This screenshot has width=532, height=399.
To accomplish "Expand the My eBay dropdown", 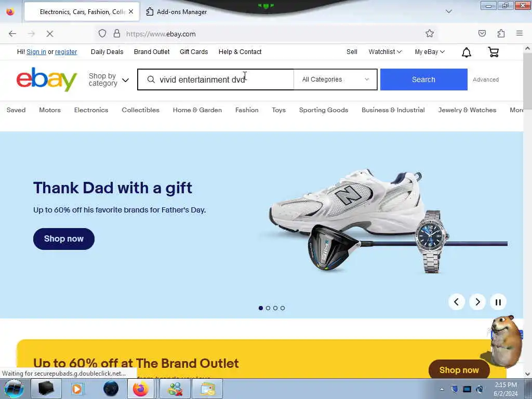I will 430,52.
